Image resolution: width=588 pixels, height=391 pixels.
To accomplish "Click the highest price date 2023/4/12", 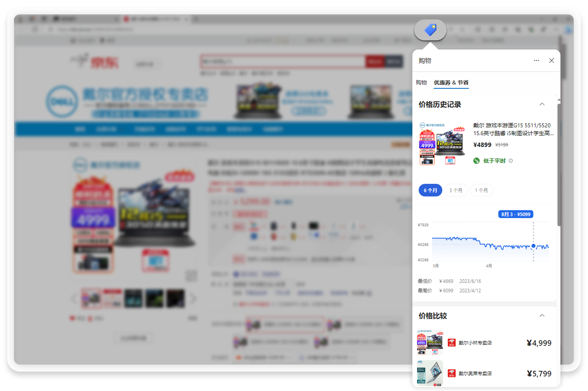I will coord(470,291).
